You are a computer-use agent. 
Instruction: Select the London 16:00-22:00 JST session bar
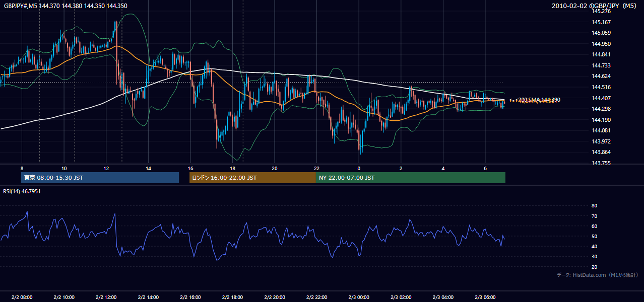tap(252, 178)
